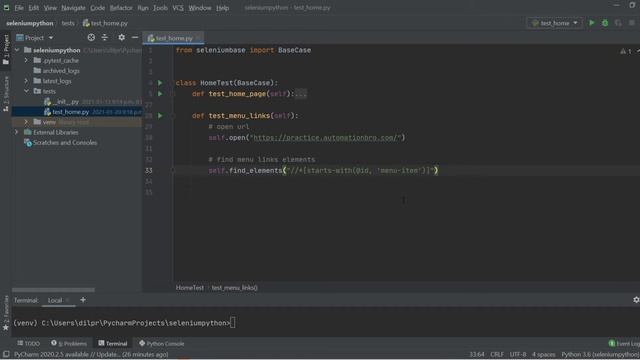
Task: Open the File menu
Action: (19, 8)
